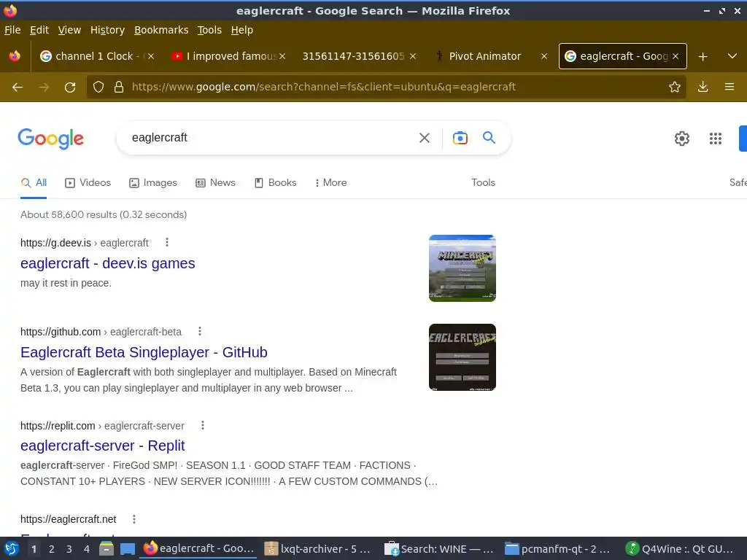Expand the More search filters menu
The width and height of the screenshot is (747, 560).
330,183
